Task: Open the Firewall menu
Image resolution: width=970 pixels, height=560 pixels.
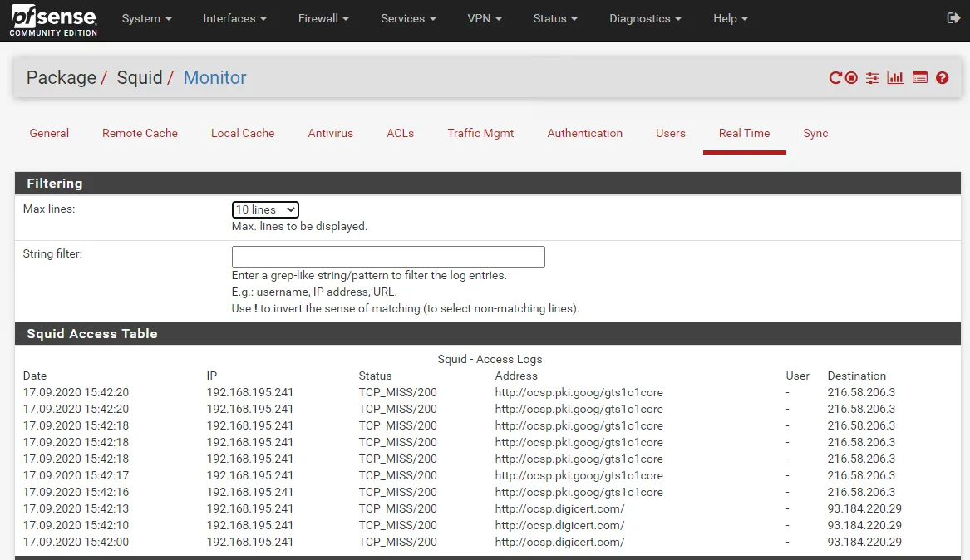Action: pyautogui.click(x=323, y=18)
